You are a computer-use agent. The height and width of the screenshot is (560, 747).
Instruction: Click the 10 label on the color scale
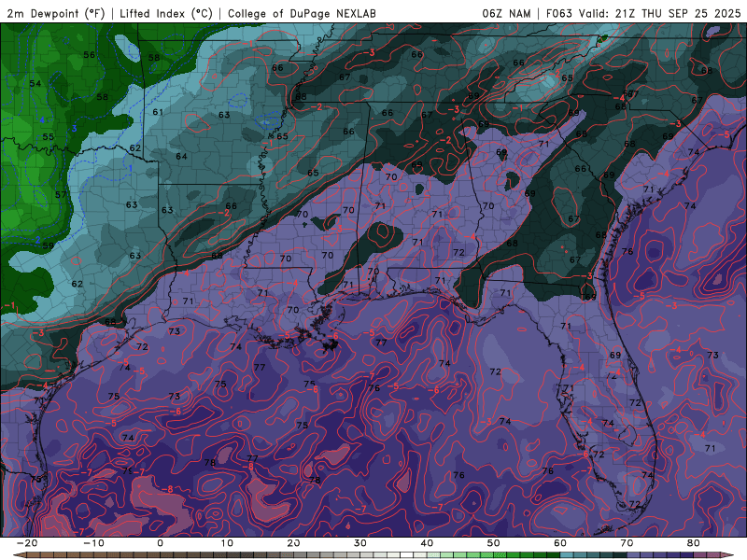point(227,543)
